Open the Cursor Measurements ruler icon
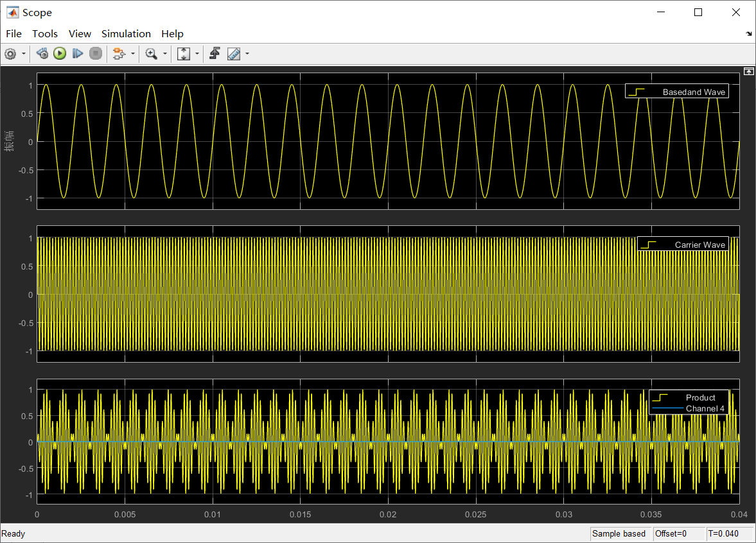Screen dimensions: 756x543 234,54
